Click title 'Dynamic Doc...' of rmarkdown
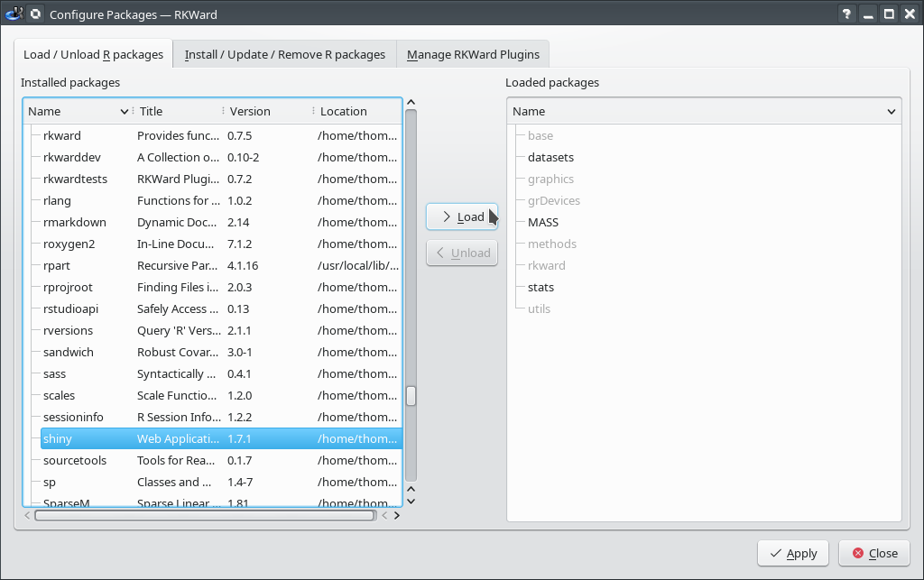 pyautogui.click(x=178, y=223)
